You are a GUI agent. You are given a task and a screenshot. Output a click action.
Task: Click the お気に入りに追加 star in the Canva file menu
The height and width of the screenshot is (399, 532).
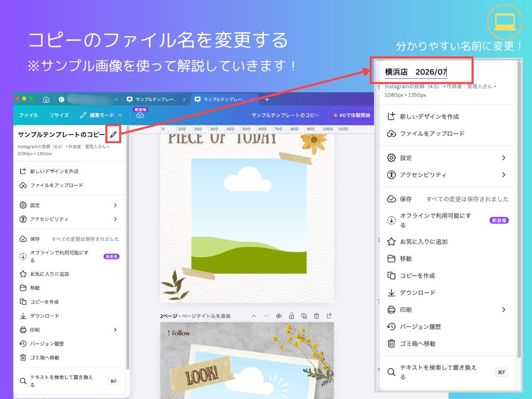[x=23, y=274]
